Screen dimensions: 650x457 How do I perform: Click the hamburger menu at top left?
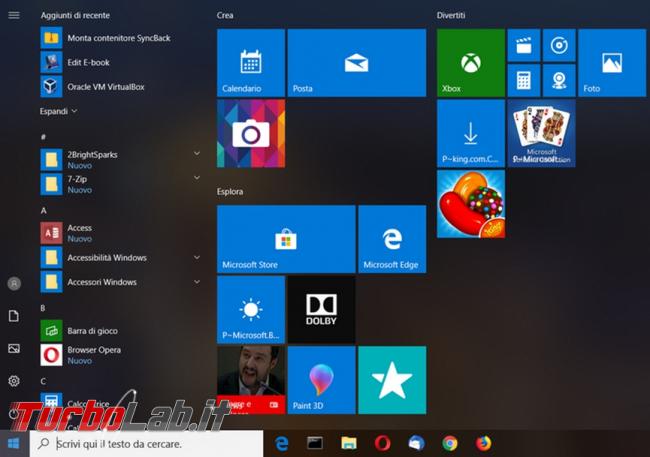click(x=14, y=15)
